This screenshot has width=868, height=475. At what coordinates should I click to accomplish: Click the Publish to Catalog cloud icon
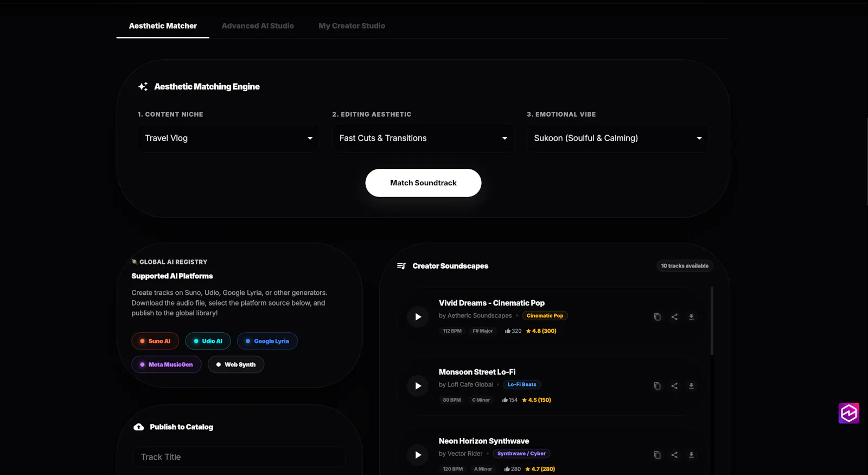click(139, 427)
